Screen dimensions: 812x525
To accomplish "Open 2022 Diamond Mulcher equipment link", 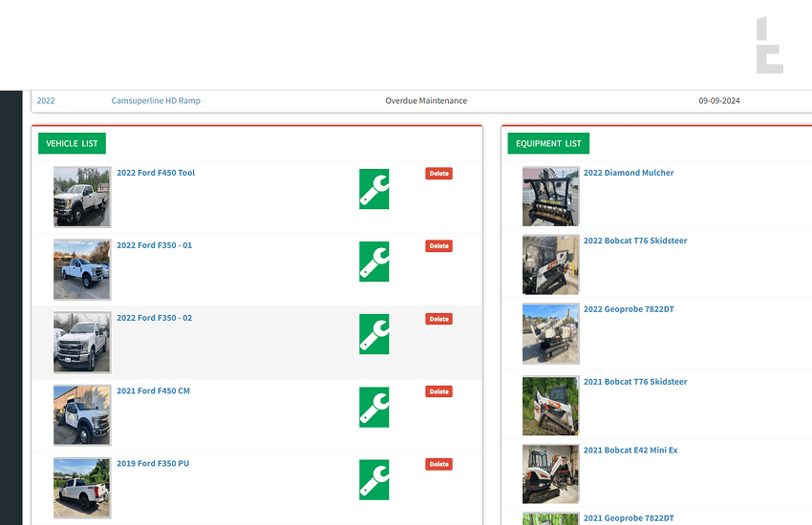I will [x=629, y=173].
